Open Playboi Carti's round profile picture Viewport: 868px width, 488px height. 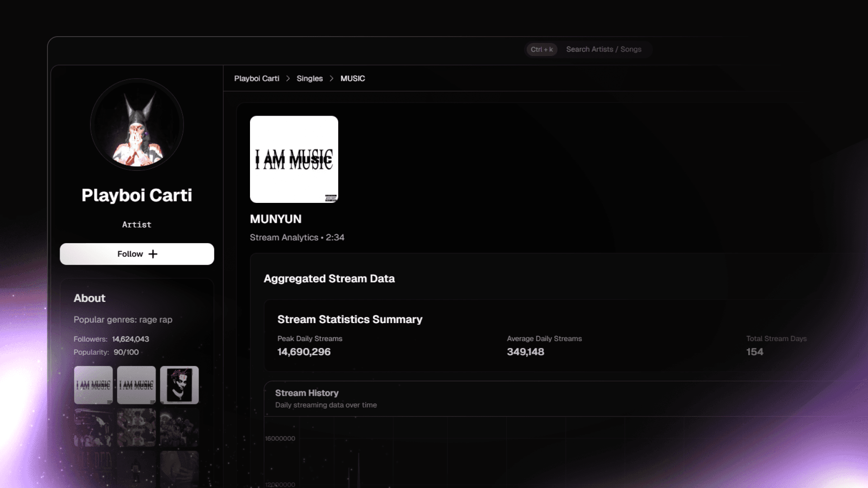point(137,125)
